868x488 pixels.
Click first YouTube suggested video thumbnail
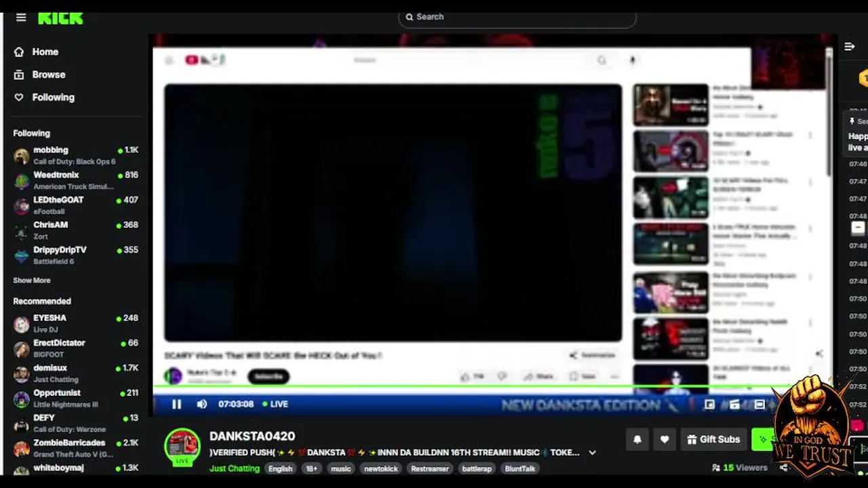(x=671, y=105)
